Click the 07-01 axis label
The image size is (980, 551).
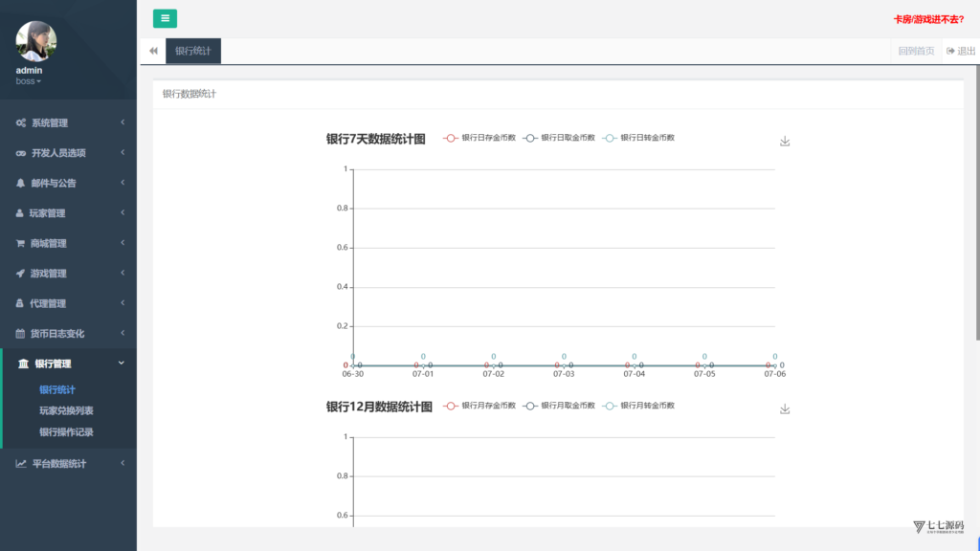(x=423, y=374)
